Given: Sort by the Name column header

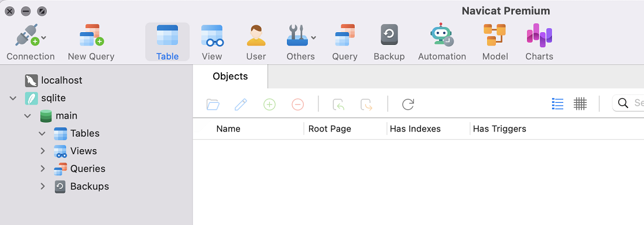Looking at the screenshot, I should 228,129.
